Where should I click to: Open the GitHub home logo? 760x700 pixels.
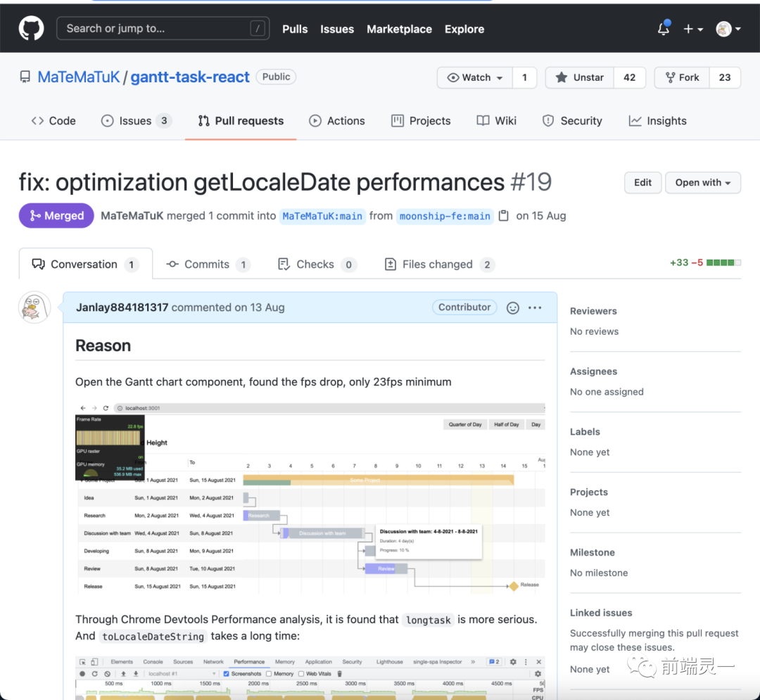tap(31, 29)
